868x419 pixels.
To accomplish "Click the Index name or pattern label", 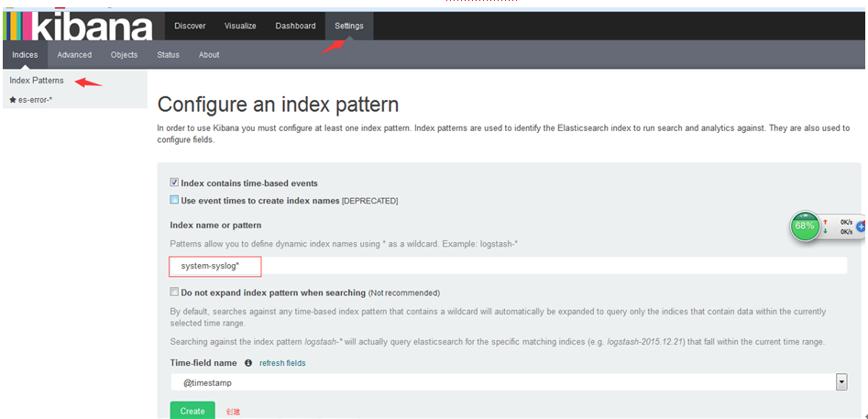I will click(x=216, y=226).
